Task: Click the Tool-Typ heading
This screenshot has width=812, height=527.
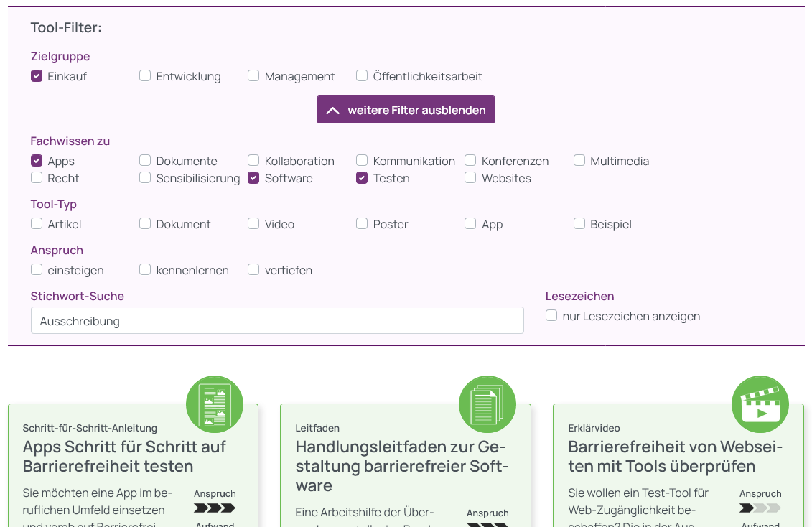Action: 53,204
